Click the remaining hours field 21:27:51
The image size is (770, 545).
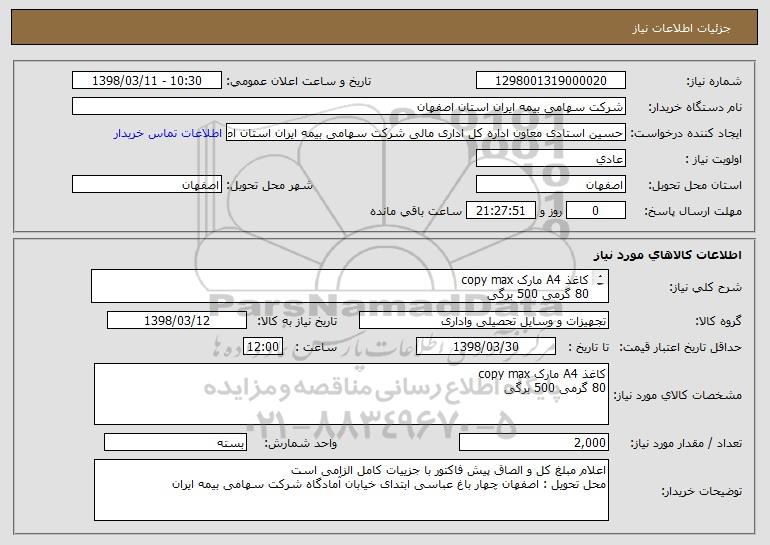click(x=500, y=211)
